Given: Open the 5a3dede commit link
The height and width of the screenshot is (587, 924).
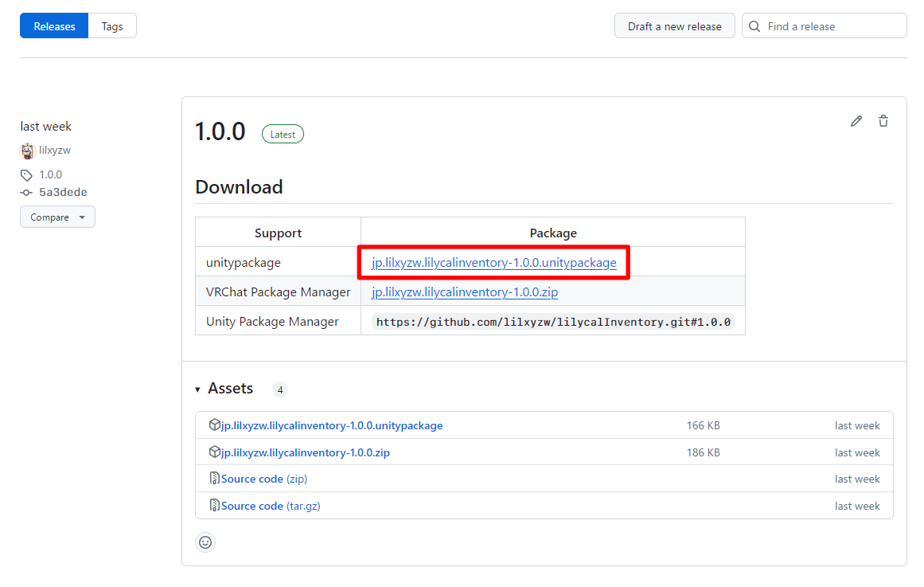Looking at the screenshot, I should [x=63, y=193].
